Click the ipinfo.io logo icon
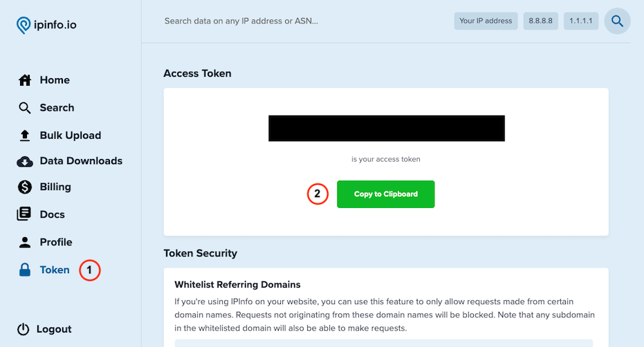This screenshot has width=644, height=347. tap(24, 25)
